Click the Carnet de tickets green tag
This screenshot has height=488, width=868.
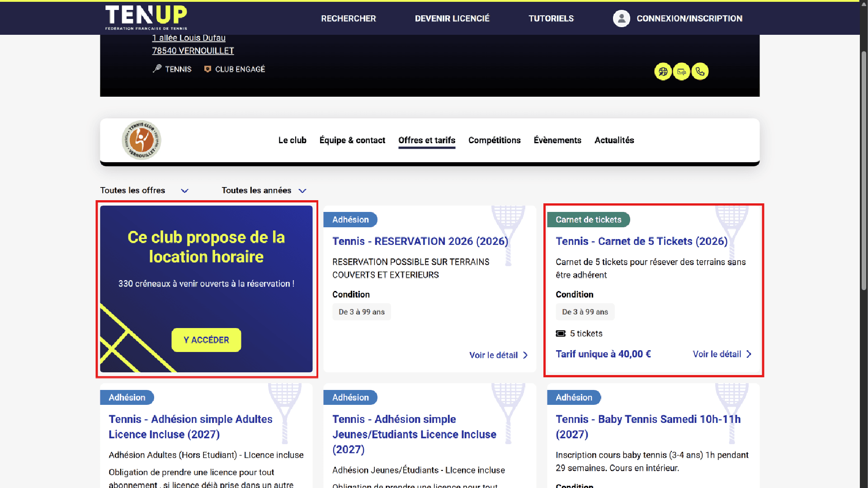[x=588, y=220]
